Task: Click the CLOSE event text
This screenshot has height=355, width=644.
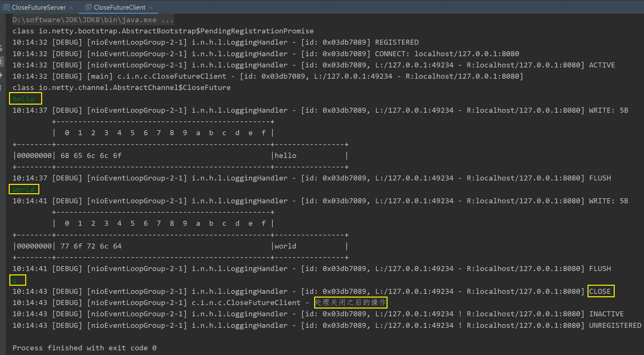Action: pos(600,291)
